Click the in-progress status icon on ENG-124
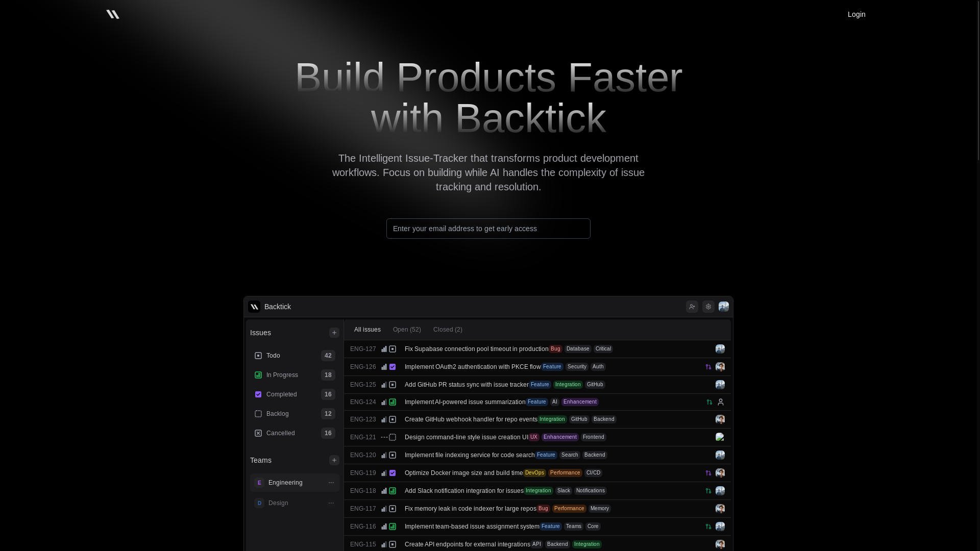The height and width of the screenshot is (551, 980). pos(393,402)
